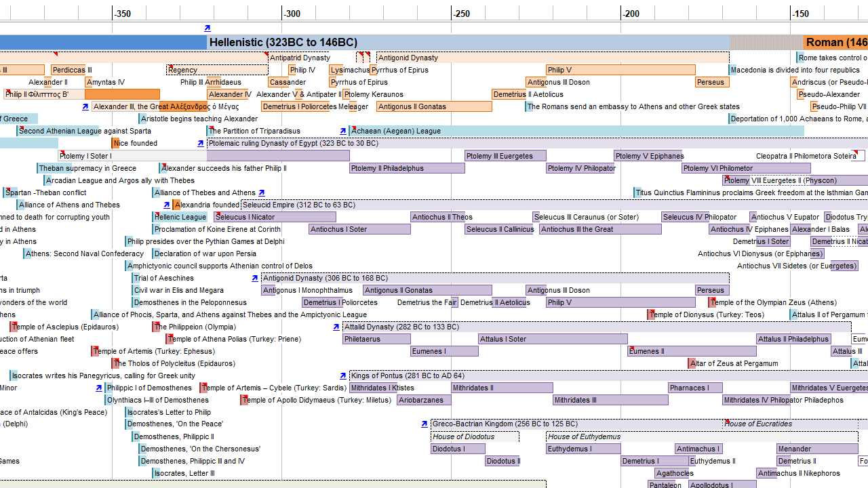The width and height of the screenshot is (868, 488).
Task: Select the Mithridates II bar
Action: [x=502, y=388]
